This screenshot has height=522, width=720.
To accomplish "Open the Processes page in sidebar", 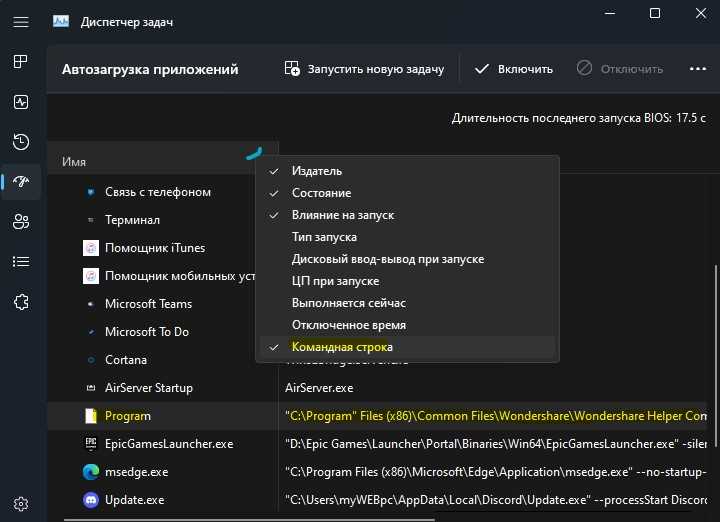I will click(21, 61).
